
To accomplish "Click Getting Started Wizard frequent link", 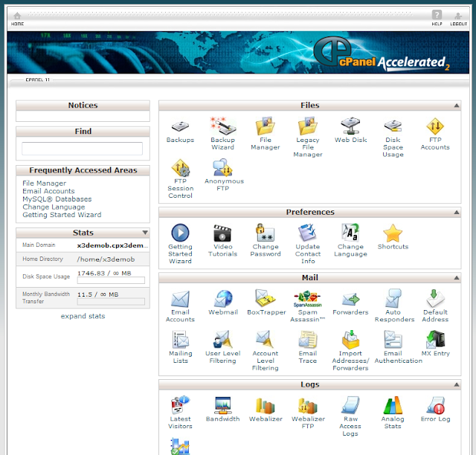I will pyautogui.click(x=62, y=215).
